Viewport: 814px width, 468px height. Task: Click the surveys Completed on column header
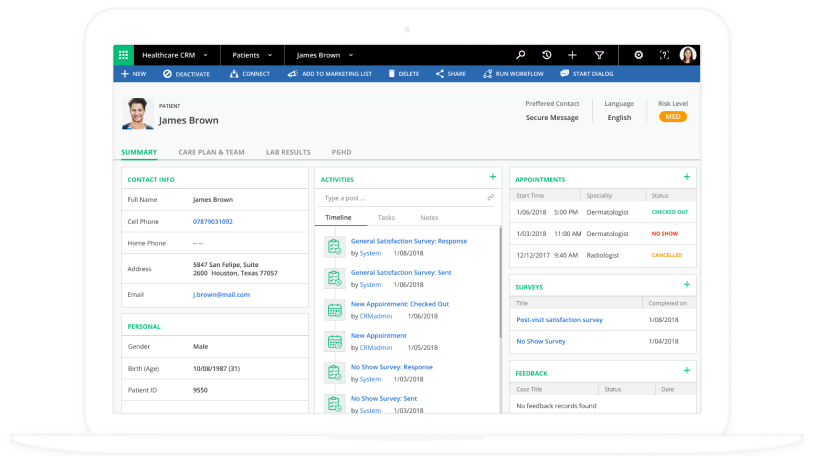[667, 304]
